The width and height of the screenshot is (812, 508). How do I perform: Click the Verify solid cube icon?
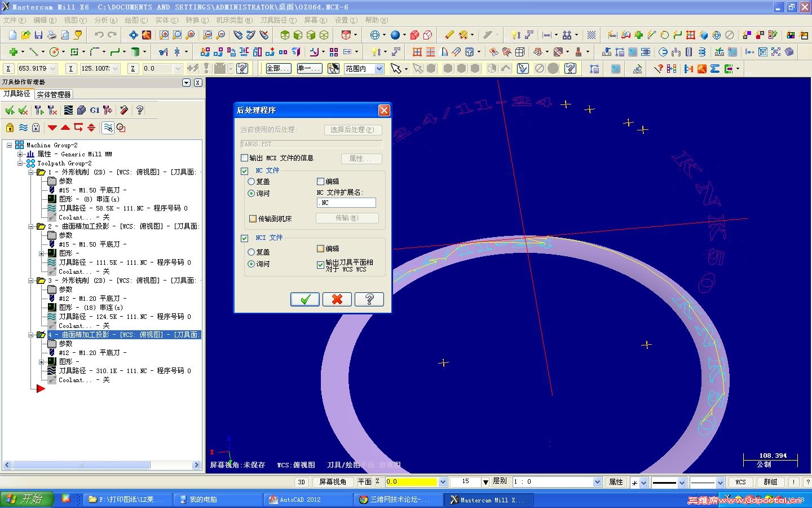[x=81, y=110]
